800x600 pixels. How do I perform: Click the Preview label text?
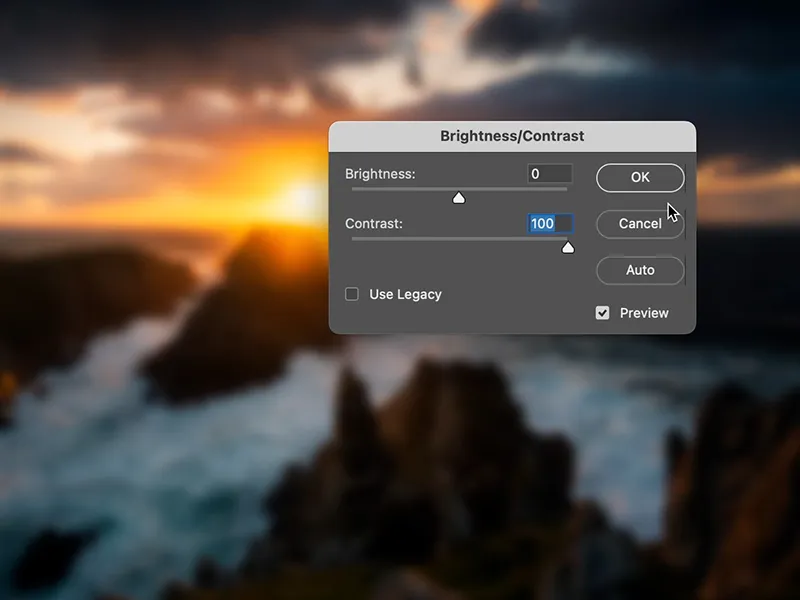644,313
